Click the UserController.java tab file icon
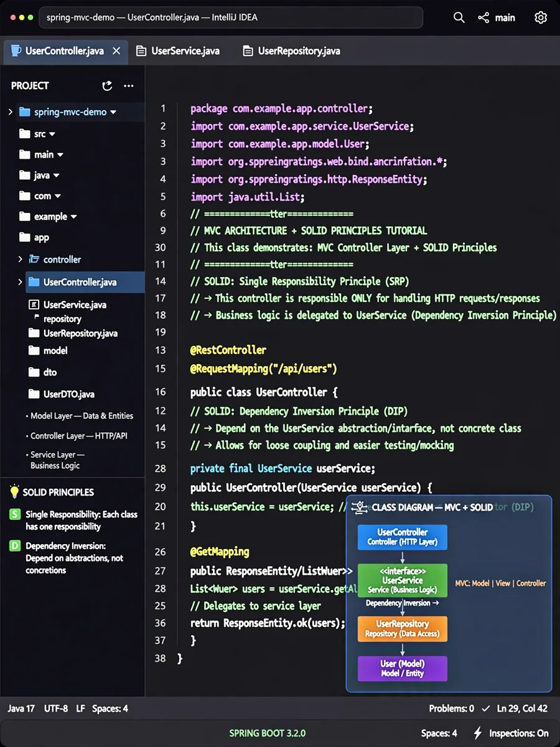560x747 pixels. tap(16, 50)
